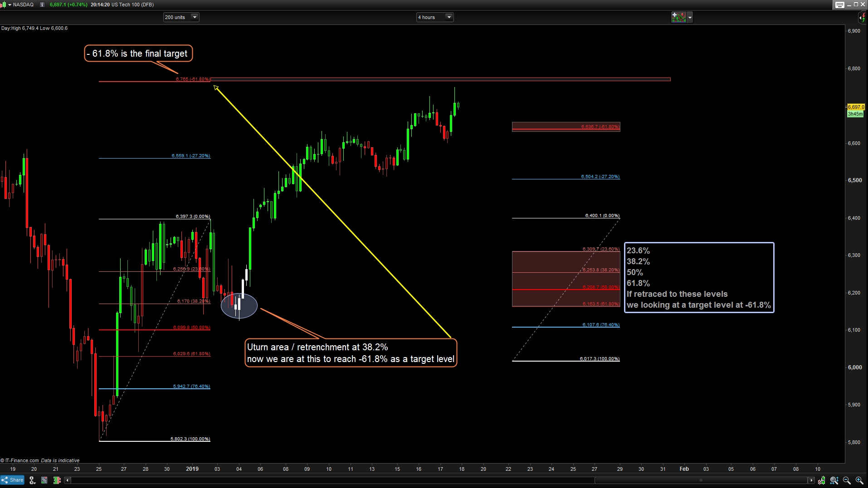868x488 pixels.
Task: Click the 6,107.6 (76.40%) Fibonacci label
Action: point(601,325)
